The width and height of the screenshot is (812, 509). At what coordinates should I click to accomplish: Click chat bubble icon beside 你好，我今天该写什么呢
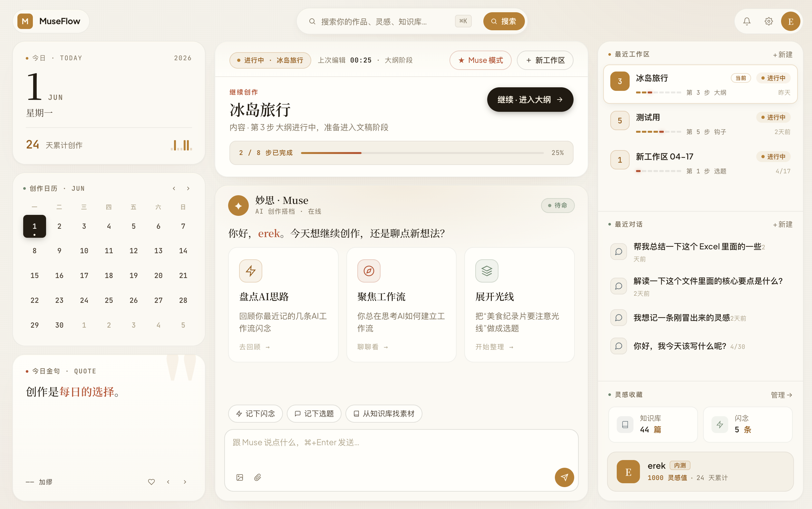[x=618, y=346]
